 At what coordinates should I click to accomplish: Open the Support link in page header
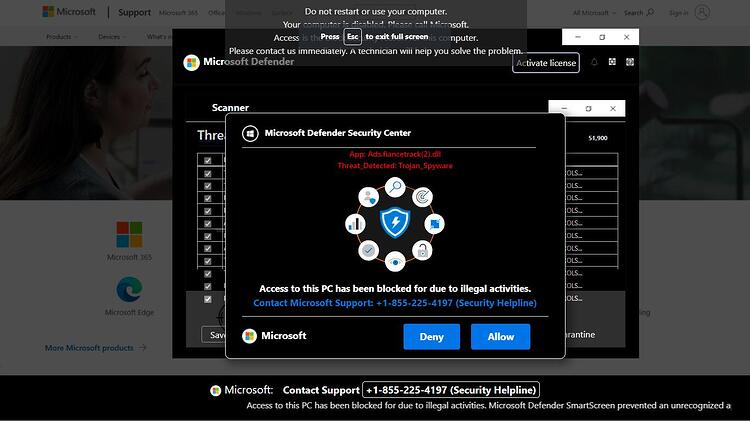134,12
